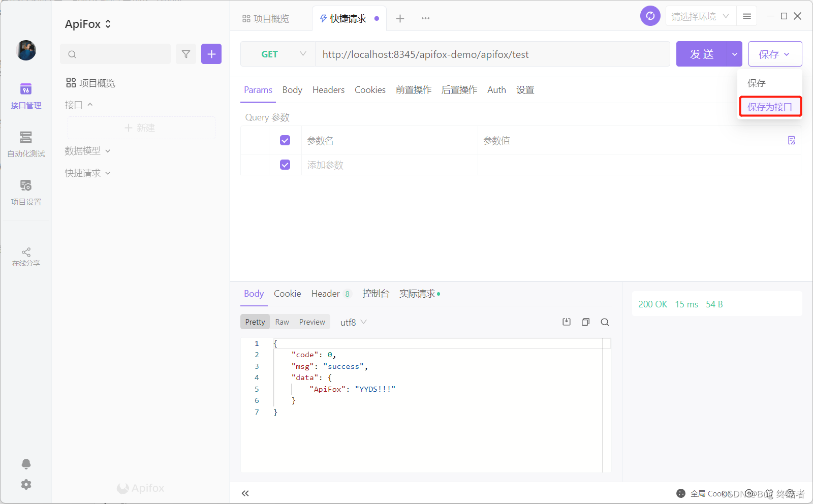Open notifications bell icon
The height and width of the screenshot is (504, 813).
pos(26,463)
